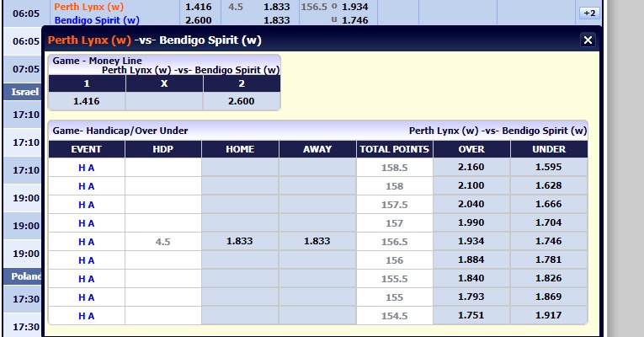Viewport: 644px width, 337px height.
Task: Click the H A link in the 158.5 row
Action: [x=86, y=168]
